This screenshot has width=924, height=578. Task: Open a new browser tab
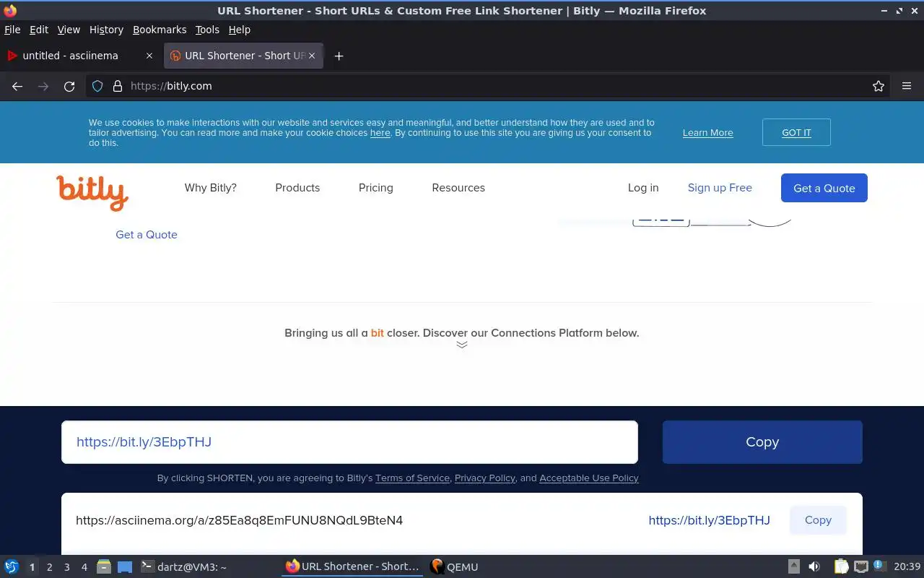coord(339,56)
